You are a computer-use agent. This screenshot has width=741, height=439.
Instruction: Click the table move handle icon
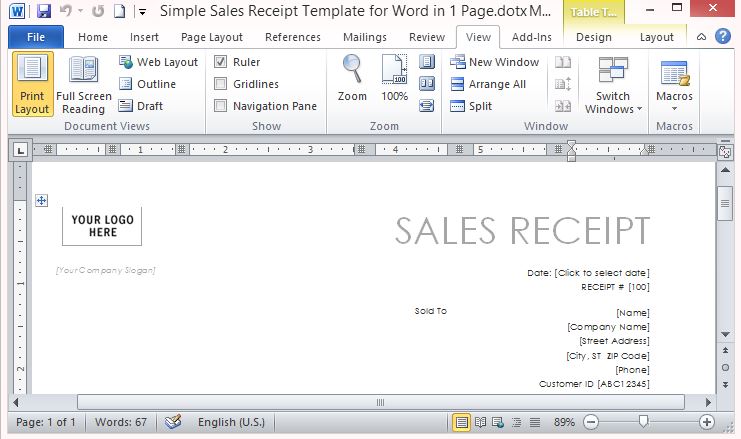pos(41,201)
